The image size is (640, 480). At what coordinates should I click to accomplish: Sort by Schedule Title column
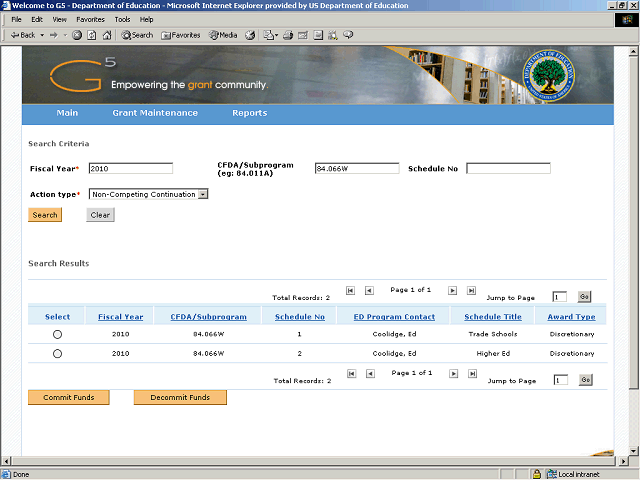point(493,317)
